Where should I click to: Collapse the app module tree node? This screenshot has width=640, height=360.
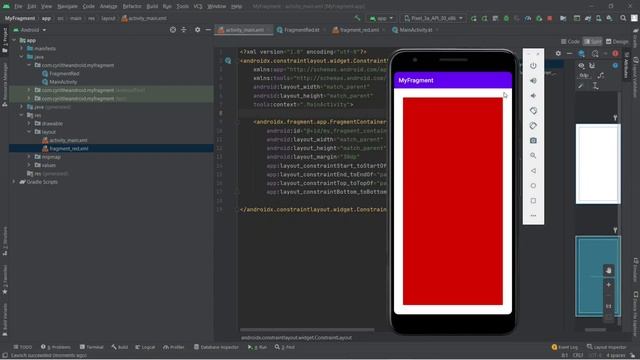[14, 40]
